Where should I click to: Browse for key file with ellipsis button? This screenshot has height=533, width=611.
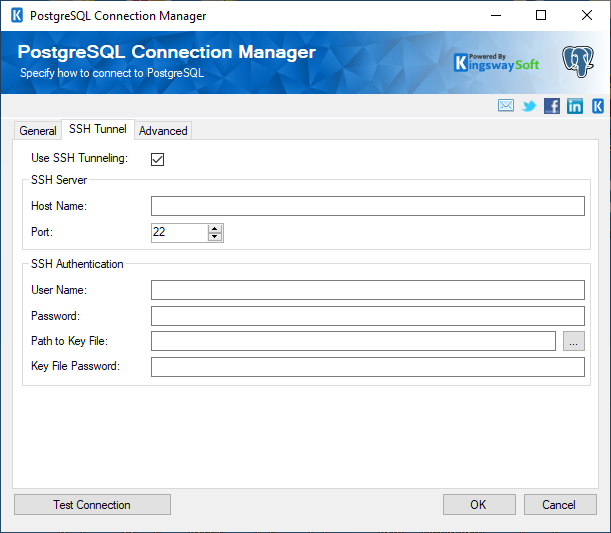[x=574, y=341]
